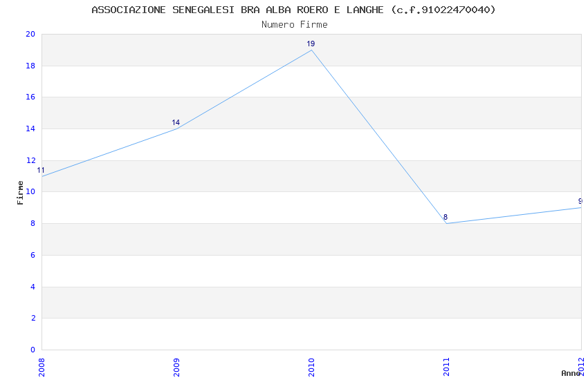The height and width of the screenshot is (380, 588).
Task: Click the y-axis tick label 2
Action: click(x=33, y=319)
